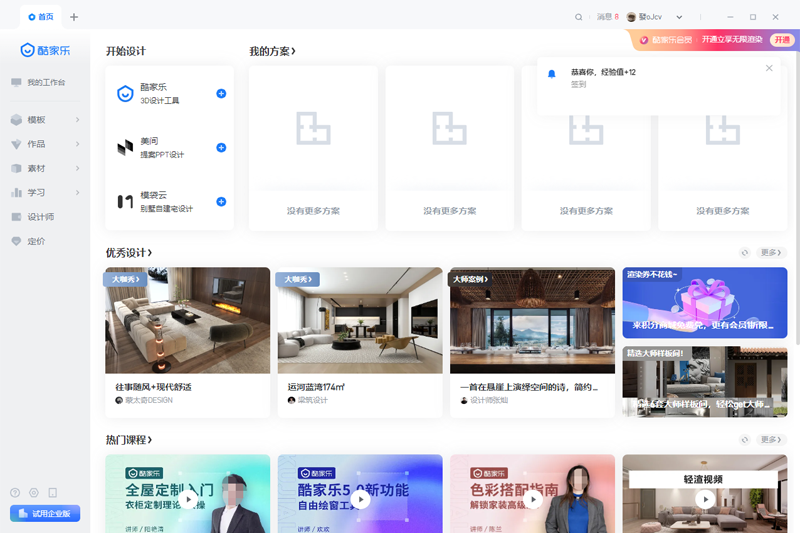Click the 开始设计 heading

point(126,51)
